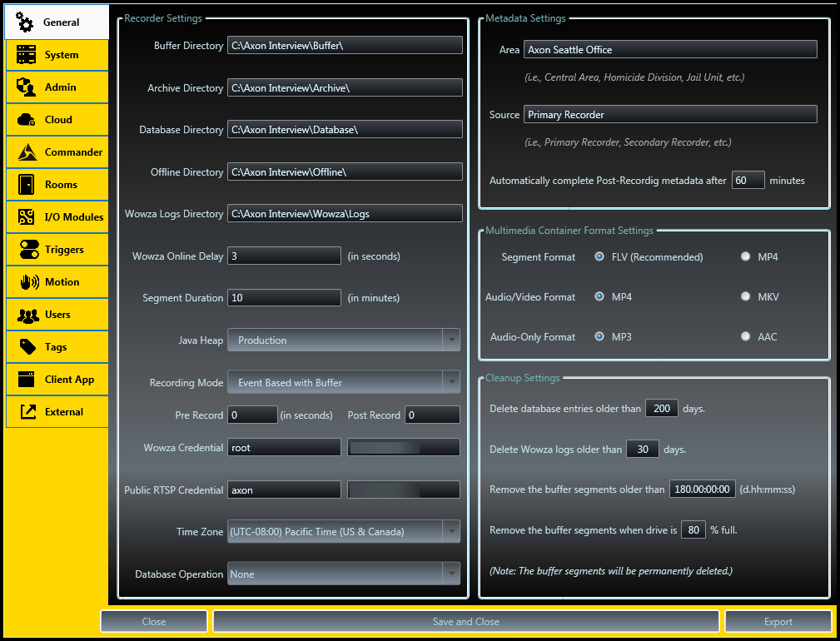Select the Commander triangle icon
840x641 pixels.
click(x=27, y=152)
